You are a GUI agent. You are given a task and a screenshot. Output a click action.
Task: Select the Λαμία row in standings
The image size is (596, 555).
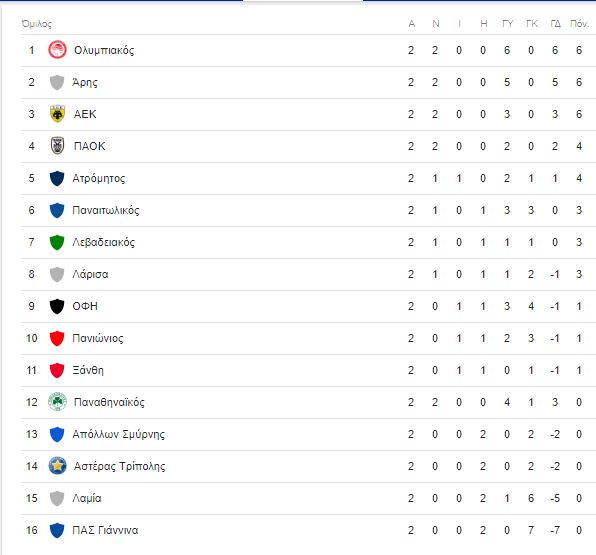[x=308, y=498]
